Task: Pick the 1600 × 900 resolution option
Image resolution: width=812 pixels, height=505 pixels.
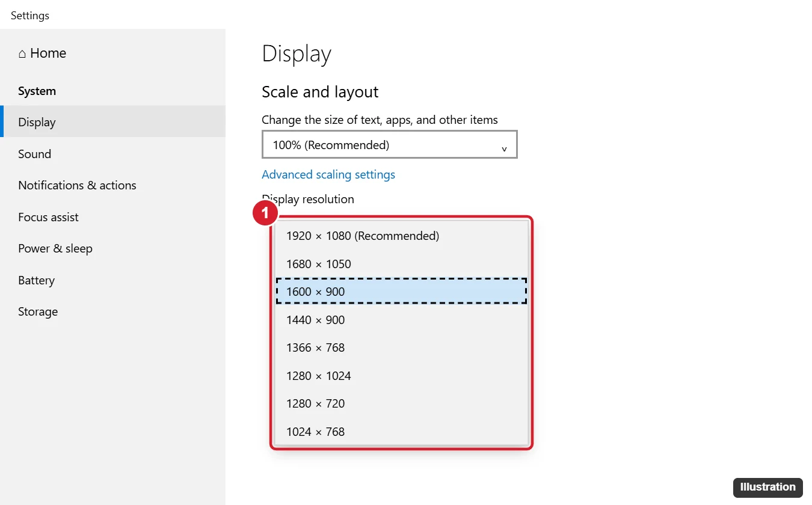Action: [401, 292]
